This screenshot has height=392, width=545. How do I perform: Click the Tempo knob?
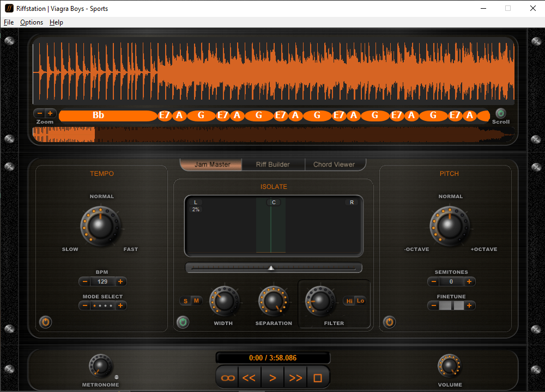click(100, 226)
